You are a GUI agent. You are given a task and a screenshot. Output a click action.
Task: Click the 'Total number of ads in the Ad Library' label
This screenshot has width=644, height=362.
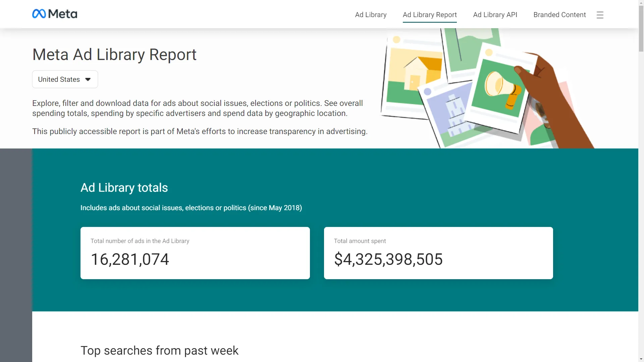click(140, 241)
